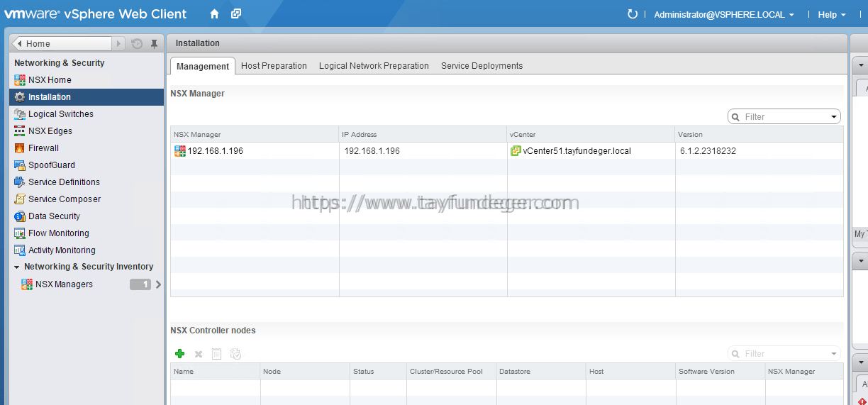The image size is (868, 405).
Task: Click the NSX Managers inventory icon
Action: tap(27, 284)
